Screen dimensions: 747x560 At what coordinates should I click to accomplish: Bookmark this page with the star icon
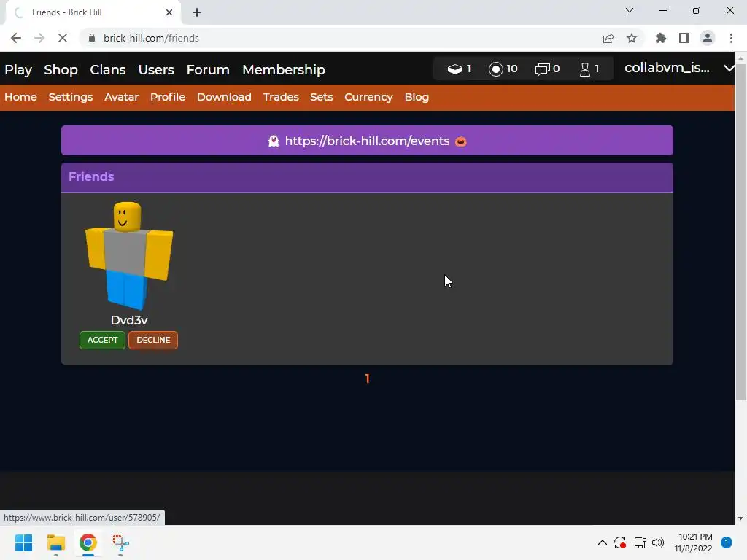point(632,38)
